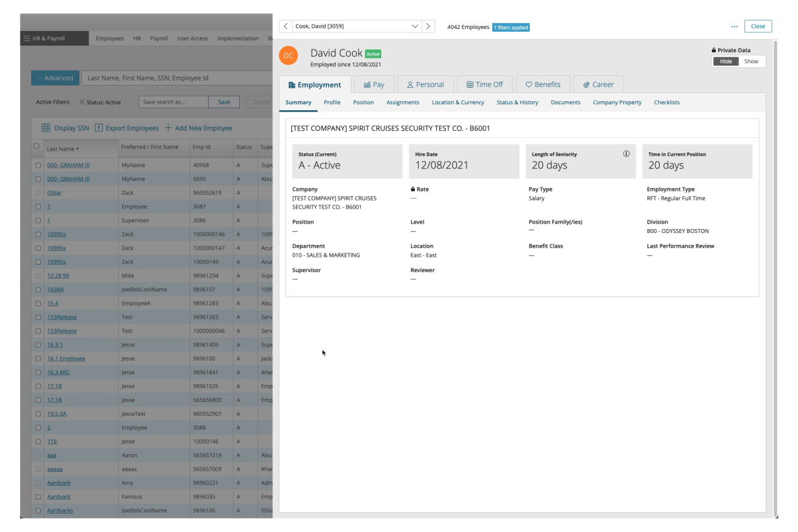Click the Display SSN grid icon
798x532 pixels.
click(46, 128)
